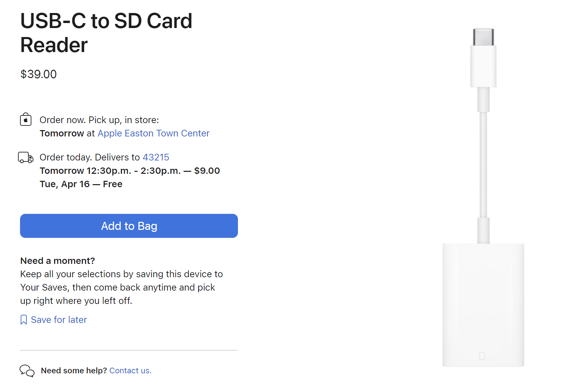The width and height of the screenshot is (577, 392).
Task: Click the chat bubbles help icon
Action: click(27, 371)
